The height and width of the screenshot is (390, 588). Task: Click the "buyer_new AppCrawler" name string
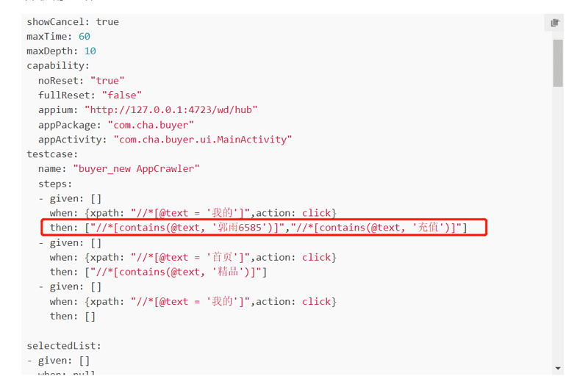coord(136,169)
